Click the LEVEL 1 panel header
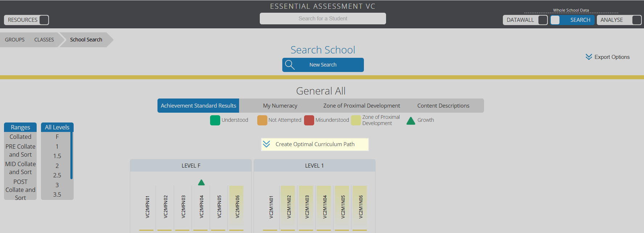The image size is (644, 233). [314, 165]
